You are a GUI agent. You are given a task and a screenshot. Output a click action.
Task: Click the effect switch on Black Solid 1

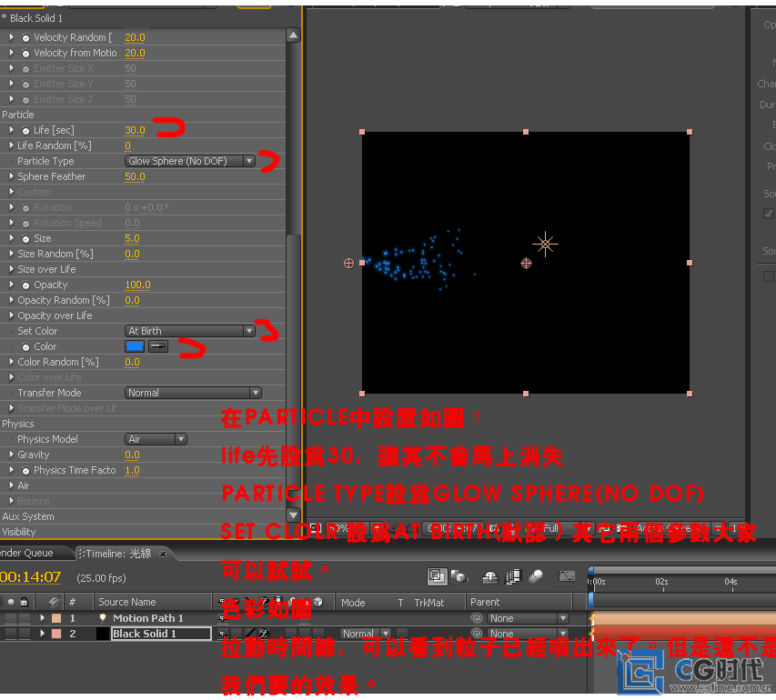click(x=264, y=634)
